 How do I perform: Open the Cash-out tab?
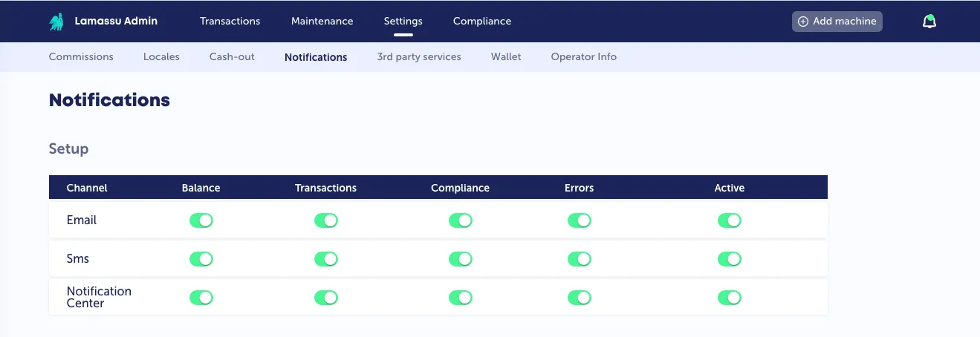point(232,56)
